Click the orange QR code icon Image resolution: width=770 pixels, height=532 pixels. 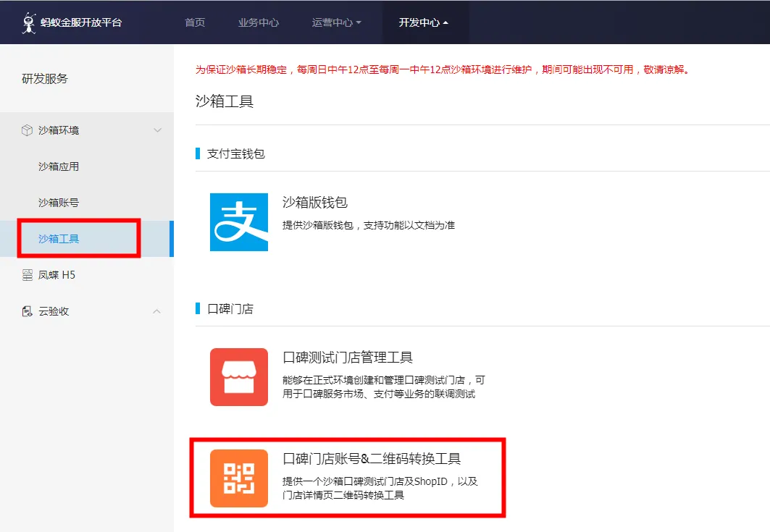[x=239, y=478]
